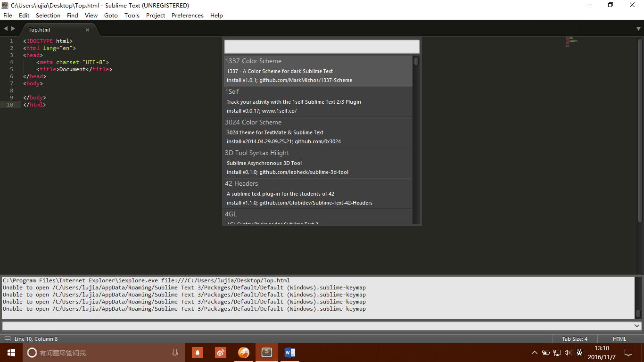Select the 3024 Color Scheme package
Image resolution: width=644 pixels, height=362 pixels.
318,132
